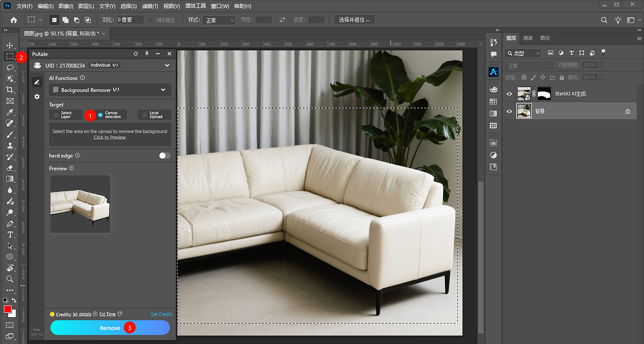Click the filter-by-text-layers icon in Layers panel
Viewport: 644px width, 344px height.
click(x=572, y=53)
